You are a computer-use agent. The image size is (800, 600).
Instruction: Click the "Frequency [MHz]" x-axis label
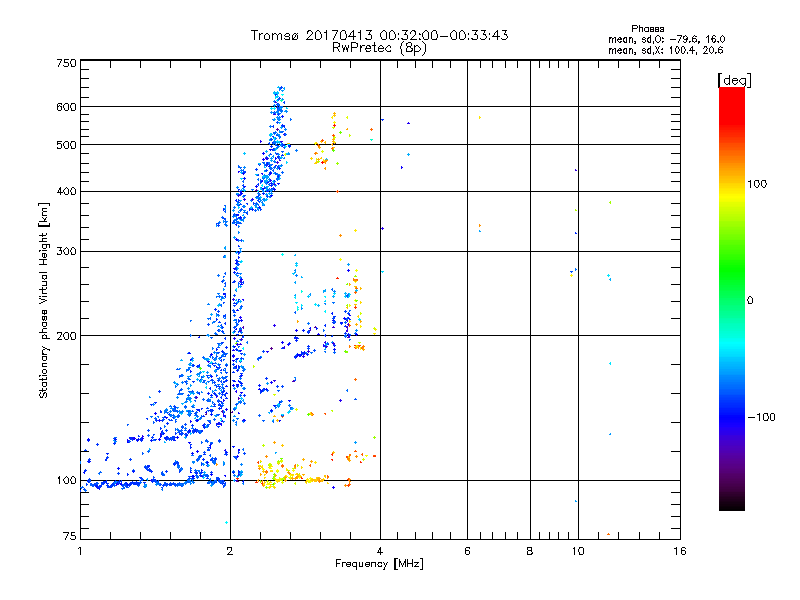(x=379, y=565)
